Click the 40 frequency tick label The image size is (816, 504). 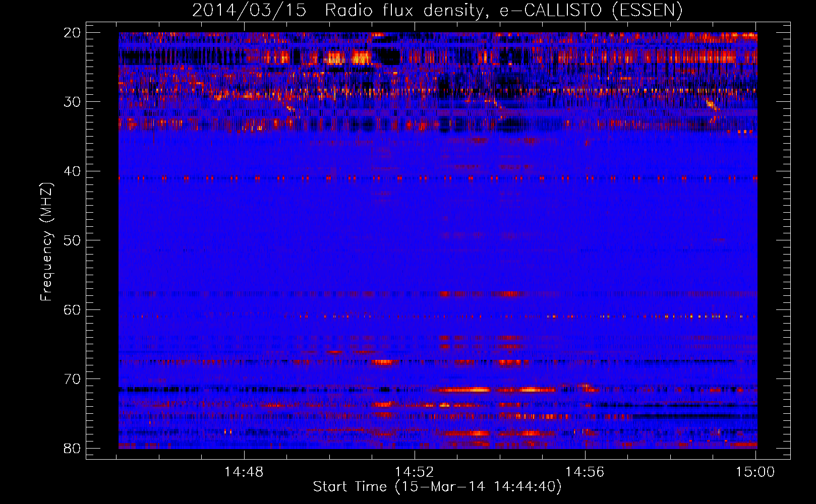coord(72,171)
